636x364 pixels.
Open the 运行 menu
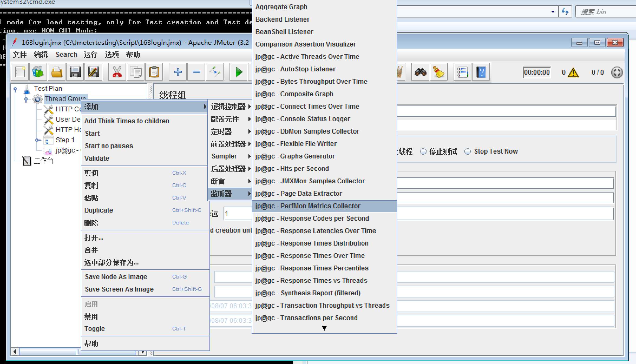[x=90, y=55]
